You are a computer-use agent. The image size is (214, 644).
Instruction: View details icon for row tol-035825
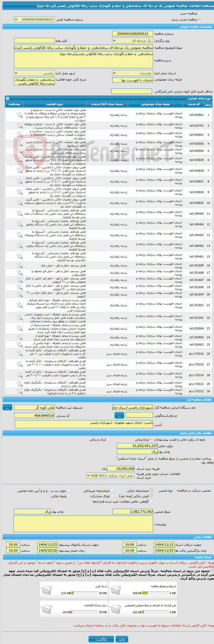[19, 203]
